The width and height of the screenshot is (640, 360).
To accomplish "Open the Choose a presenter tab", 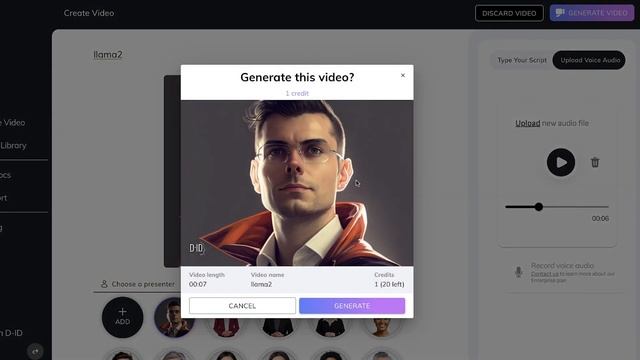I will 138,284.
